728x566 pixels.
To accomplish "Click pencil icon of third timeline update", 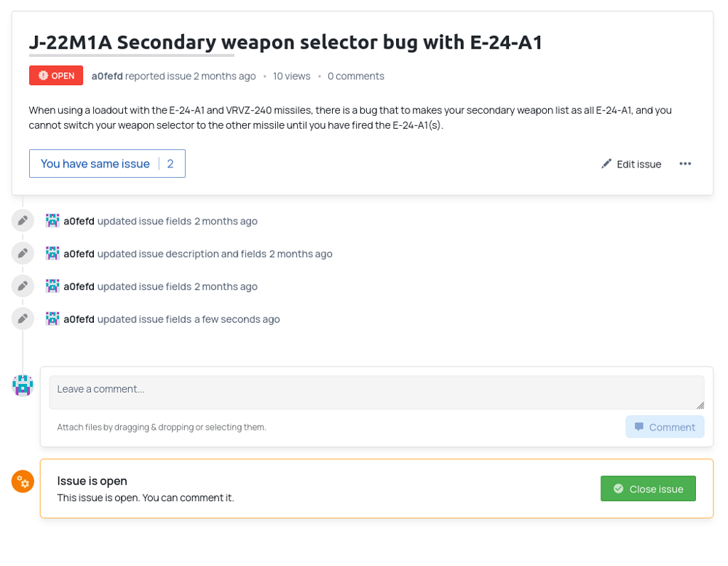I will click(23, 286).
